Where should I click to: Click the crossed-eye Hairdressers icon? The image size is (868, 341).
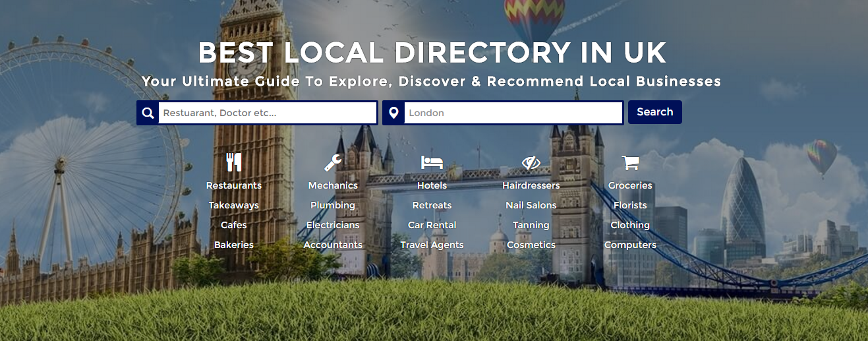[531, 162]
